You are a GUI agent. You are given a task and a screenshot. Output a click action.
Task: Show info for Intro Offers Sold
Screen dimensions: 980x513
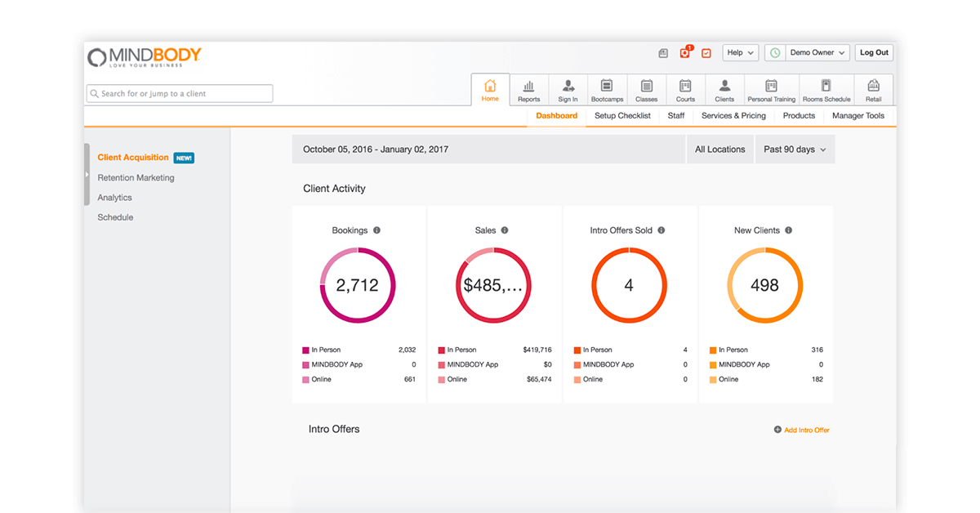(x=661, y=230)
